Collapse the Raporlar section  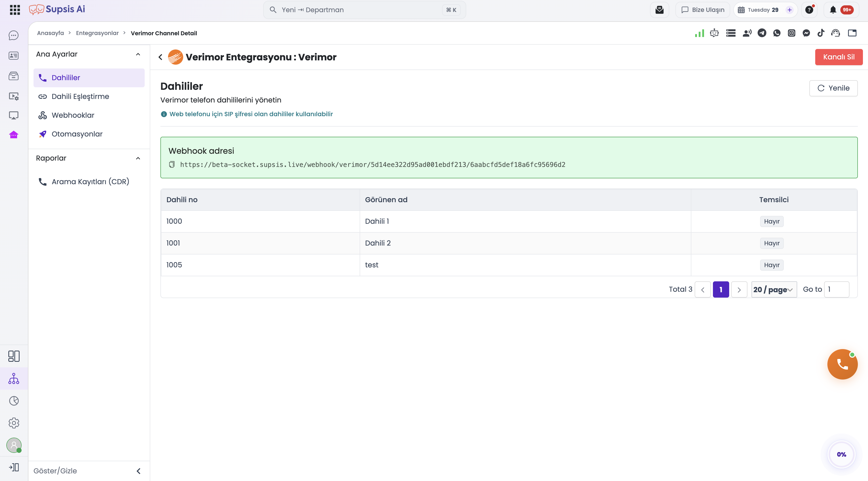[x=138, y=158]
